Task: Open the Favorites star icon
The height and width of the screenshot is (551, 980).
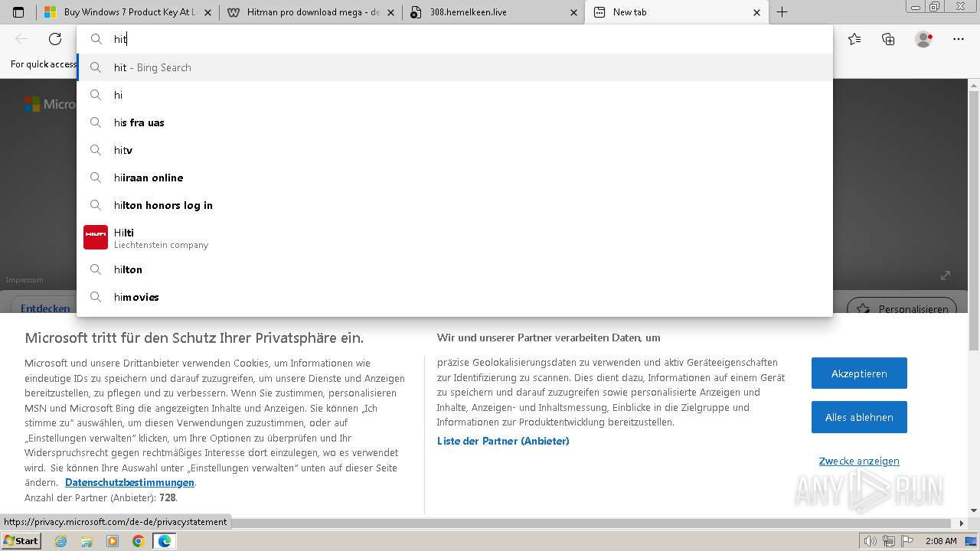Action: pyautogui.click(x=854, y=39)
